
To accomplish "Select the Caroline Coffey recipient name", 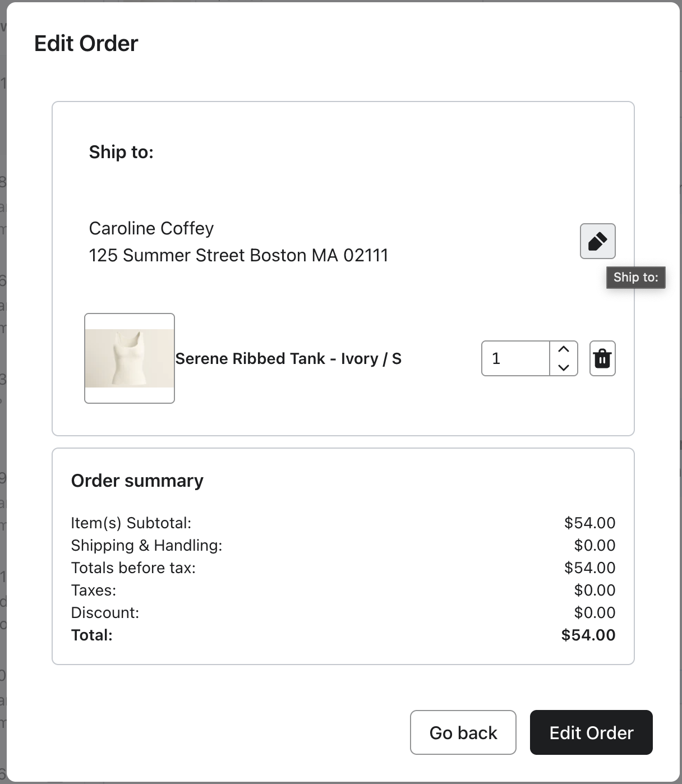I will click(151, 228).
